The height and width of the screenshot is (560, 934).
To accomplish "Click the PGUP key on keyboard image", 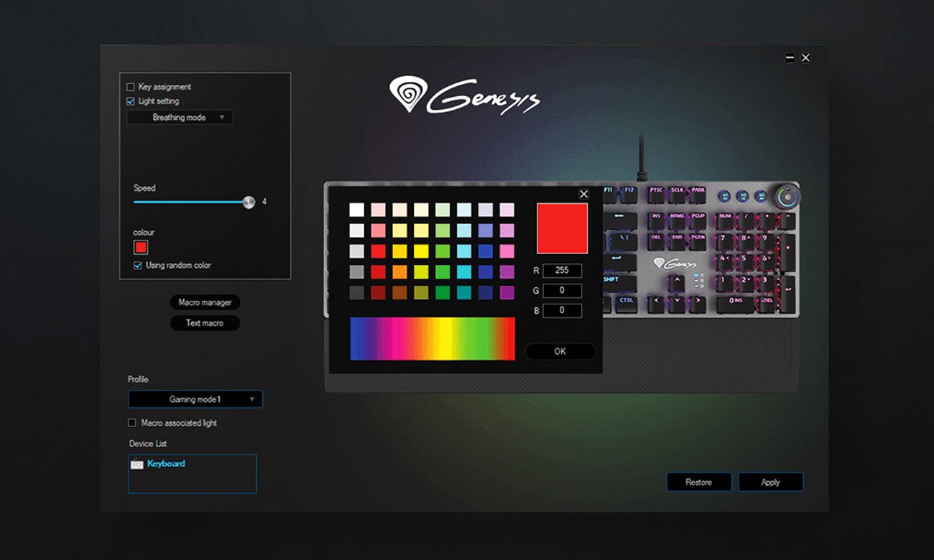I will click(698, 221).
